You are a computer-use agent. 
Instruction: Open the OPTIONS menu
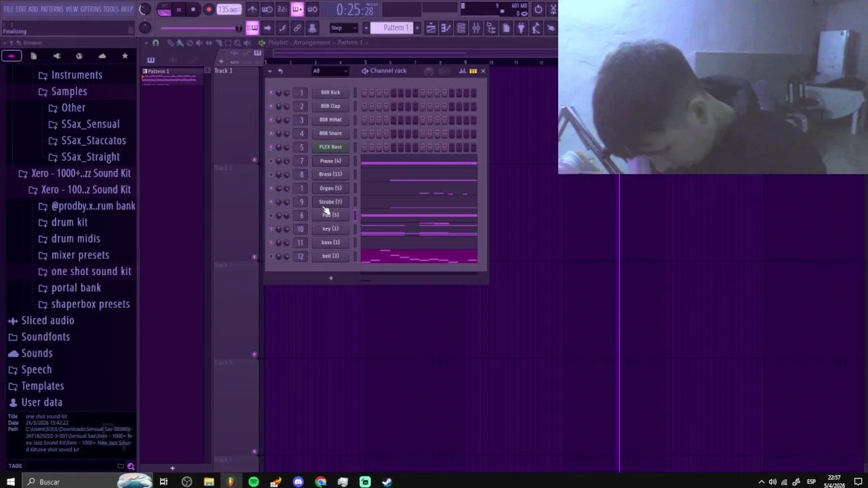(91, 9)
